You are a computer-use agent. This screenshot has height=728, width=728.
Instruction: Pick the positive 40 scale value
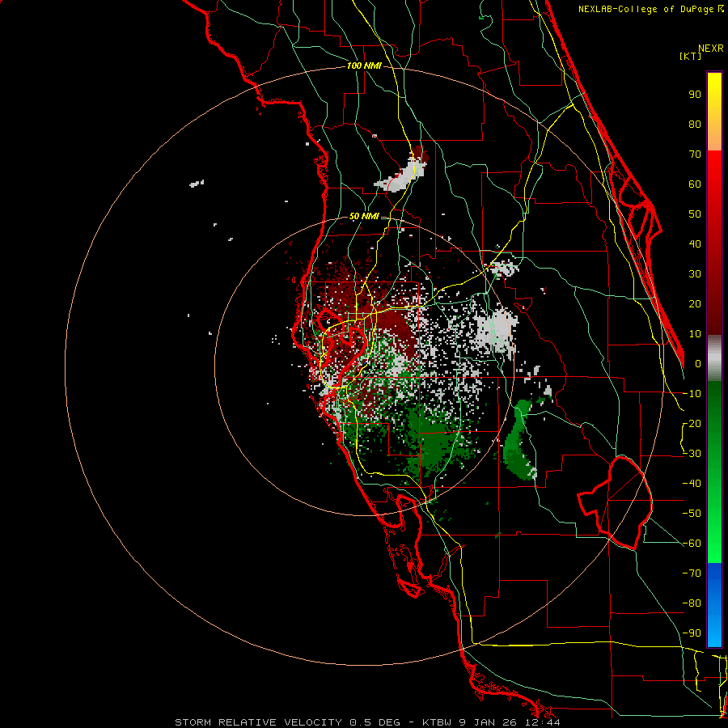click(695, 244)
